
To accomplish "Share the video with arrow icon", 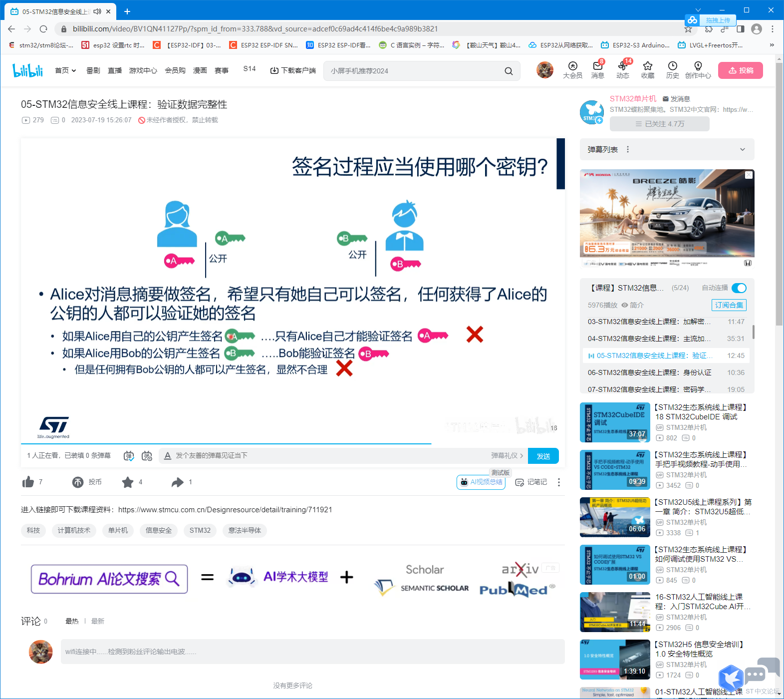I will click(x=178, y=482).
